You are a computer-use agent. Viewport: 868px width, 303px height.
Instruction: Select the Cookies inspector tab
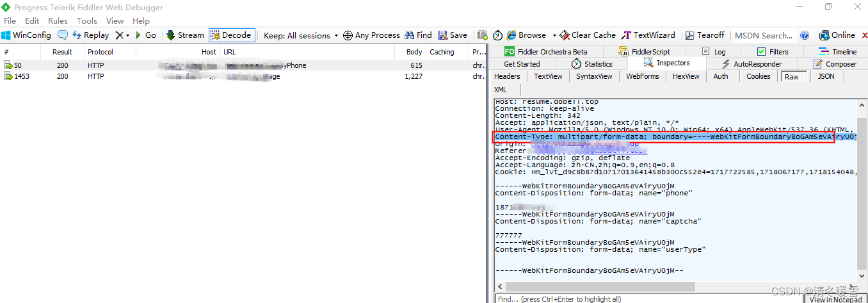click(758, 76)
